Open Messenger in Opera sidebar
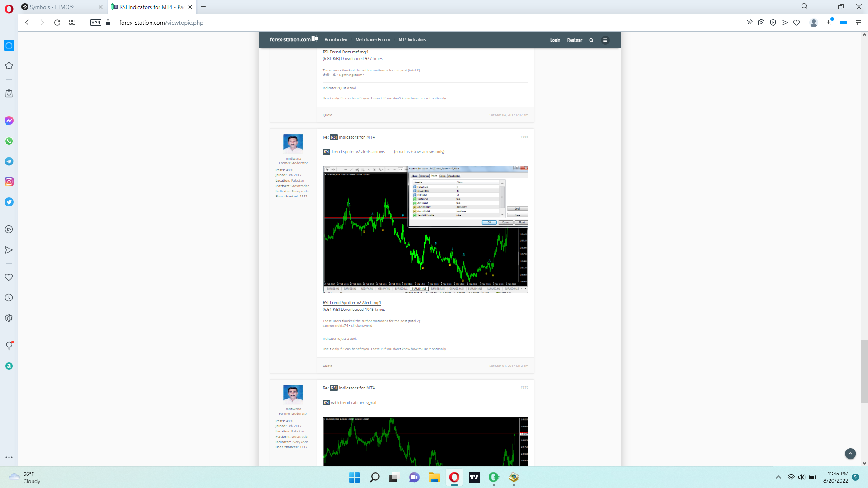This screenshot has height=488, width=868. [x=9, y=121]
